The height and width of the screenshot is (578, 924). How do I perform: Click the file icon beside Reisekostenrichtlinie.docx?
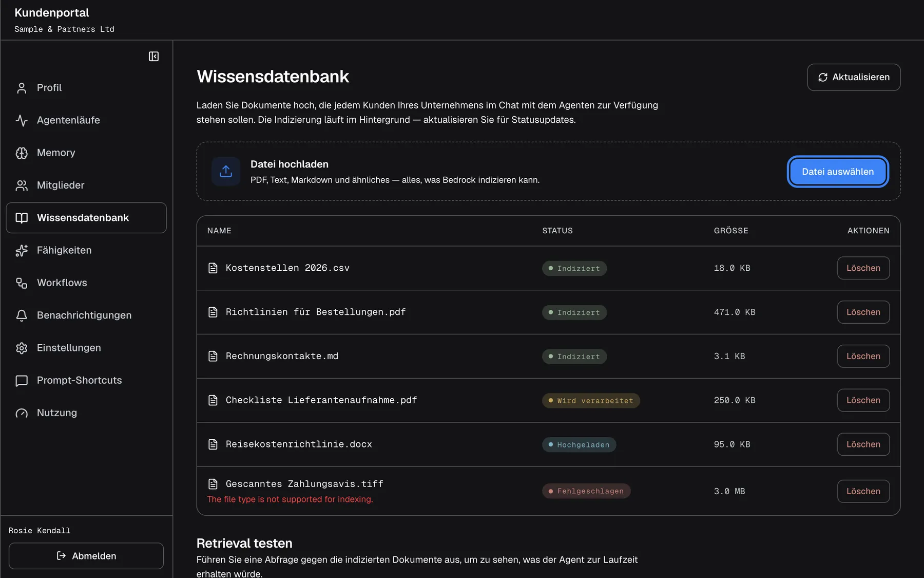[213, 444]
